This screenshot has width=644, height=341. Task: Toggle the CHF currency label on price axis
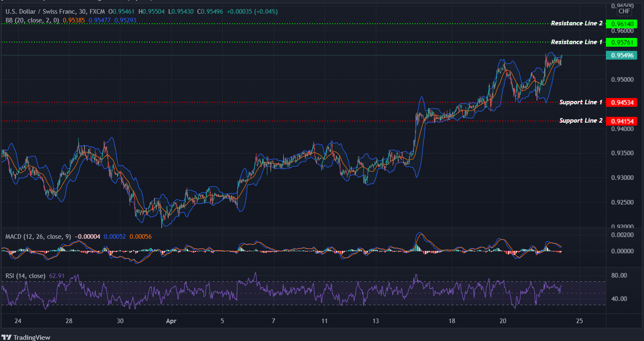tap(624, 11)
